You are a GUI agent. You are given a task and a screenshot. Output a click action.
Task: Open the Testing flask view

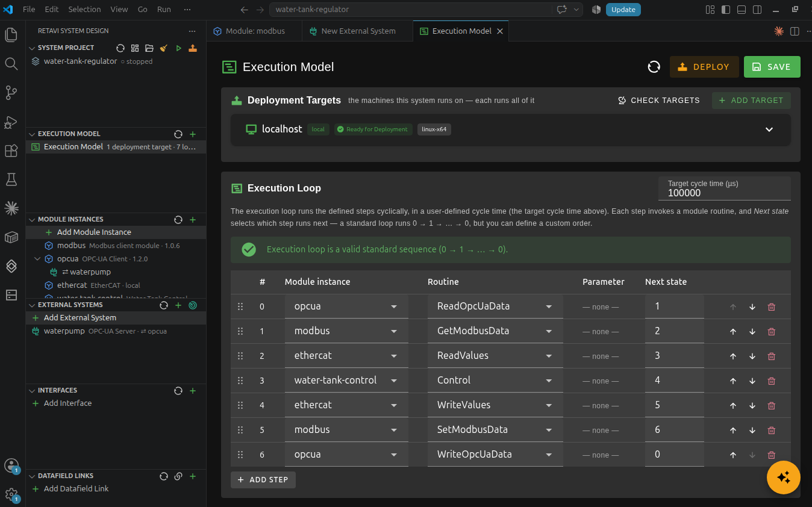click(11, 179)
